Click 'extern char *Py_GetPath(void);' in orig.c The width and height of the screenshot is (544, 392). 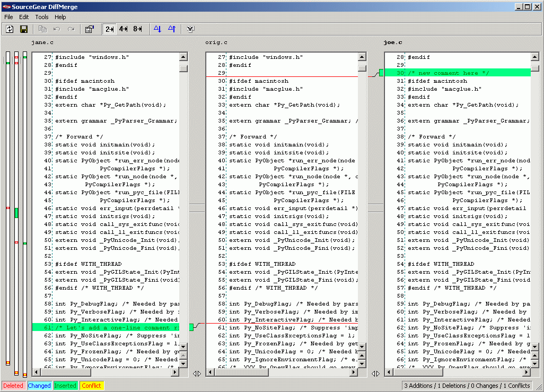coord(285,104)
